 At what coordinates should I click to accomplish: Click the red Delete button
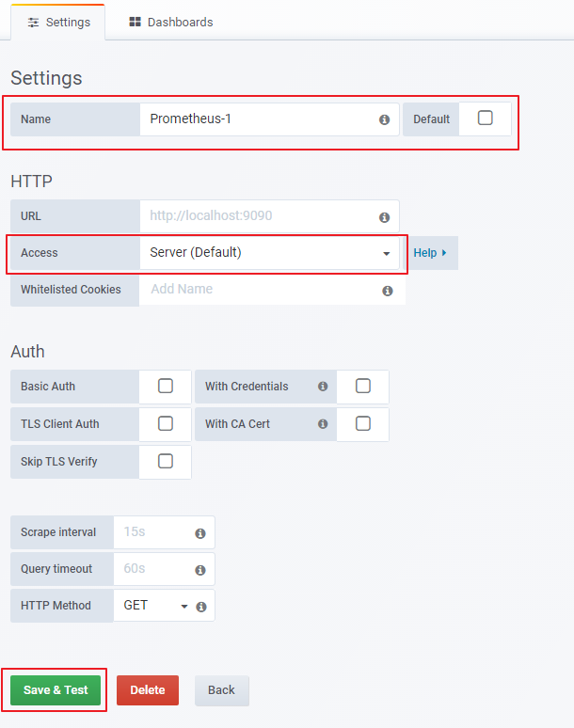click(x=148, y=690)
